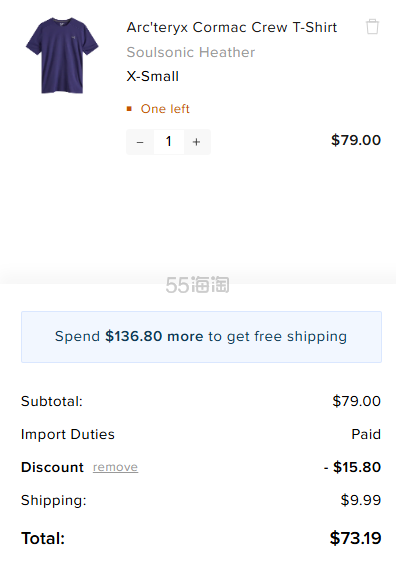Viewport: 396px width, 569px height.
Task: Click the Soulsonic Heather color label
Action: [x=191, y=52]
